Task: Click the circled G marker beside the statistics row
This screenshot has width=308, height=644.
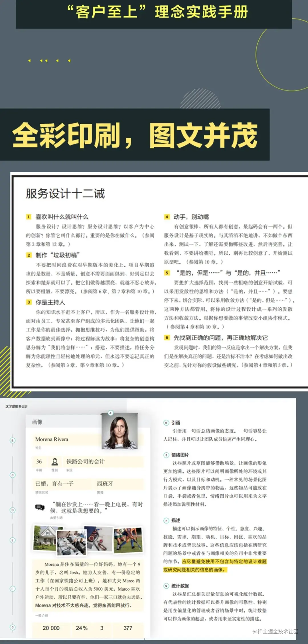Action: click(12, 627)
